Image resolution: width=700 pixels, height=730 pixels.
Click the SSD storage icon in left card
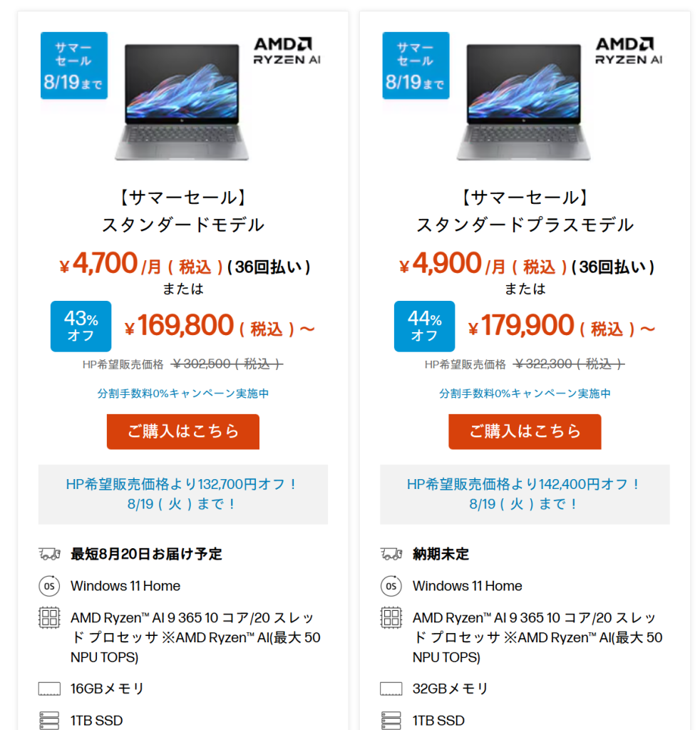coord(49,720)
